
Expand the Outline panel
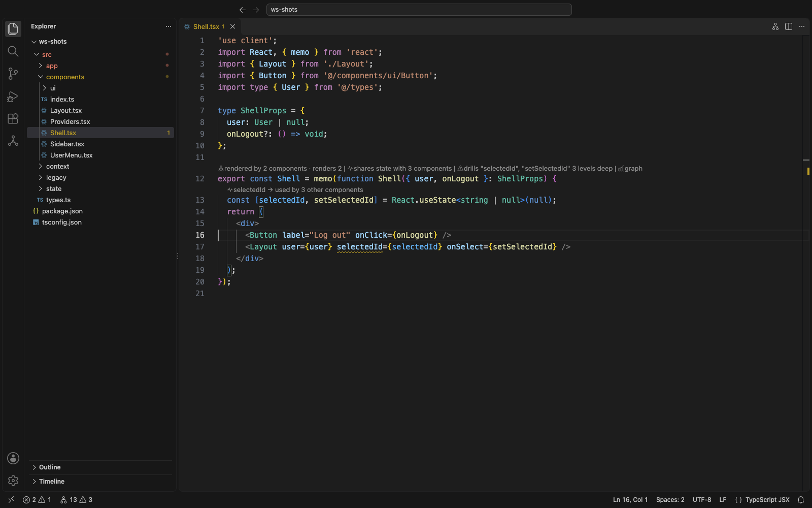tap(100, 467)
